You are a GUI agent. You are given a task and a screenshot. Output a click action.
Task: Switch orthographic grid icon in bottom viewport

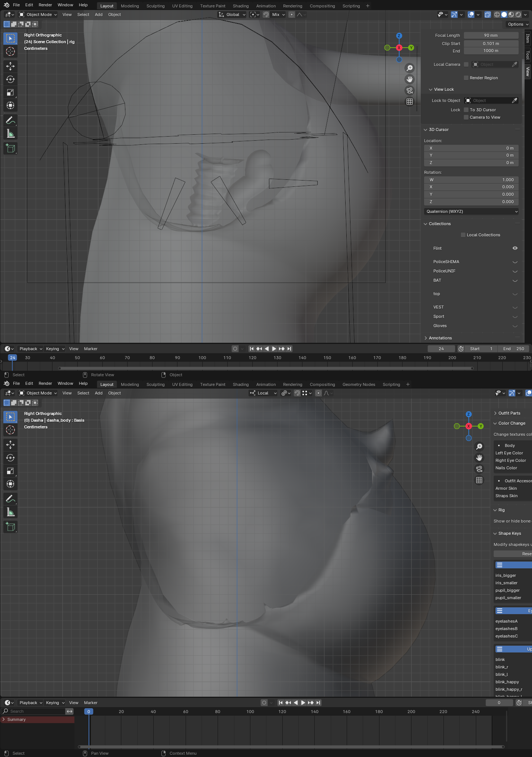(x=479, y=480)
